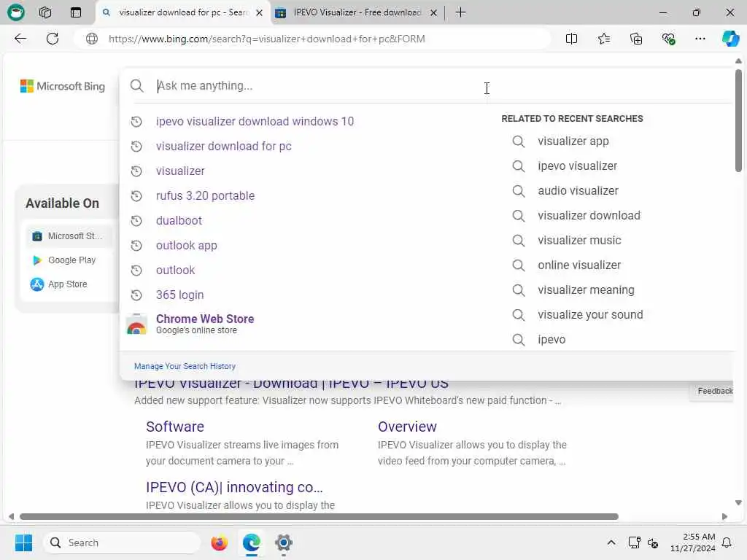This screenshot has width=747, height=560.
Task: Close the visualizer download search tab
Action: pyautogui.click(x=259, y=13)
